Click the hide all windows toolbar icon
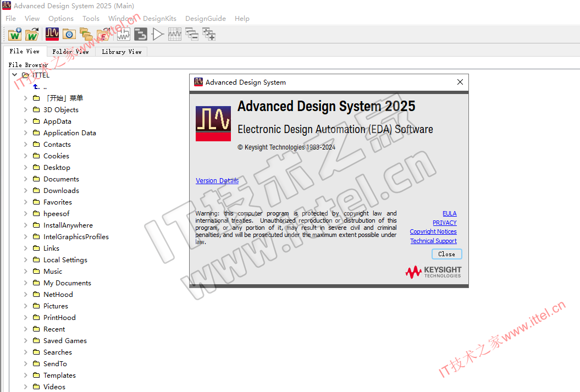 point(192,35)
